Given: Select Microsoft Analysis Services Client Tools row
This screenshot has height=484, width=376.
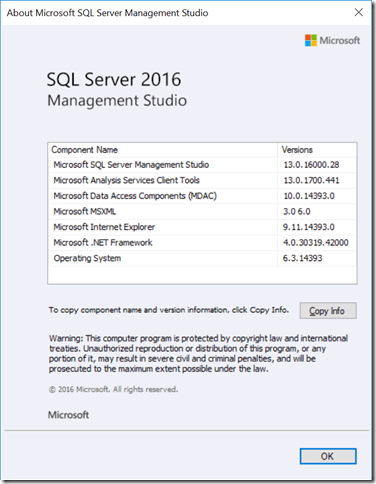Looking at the screenshot, I should coord(202,180).
